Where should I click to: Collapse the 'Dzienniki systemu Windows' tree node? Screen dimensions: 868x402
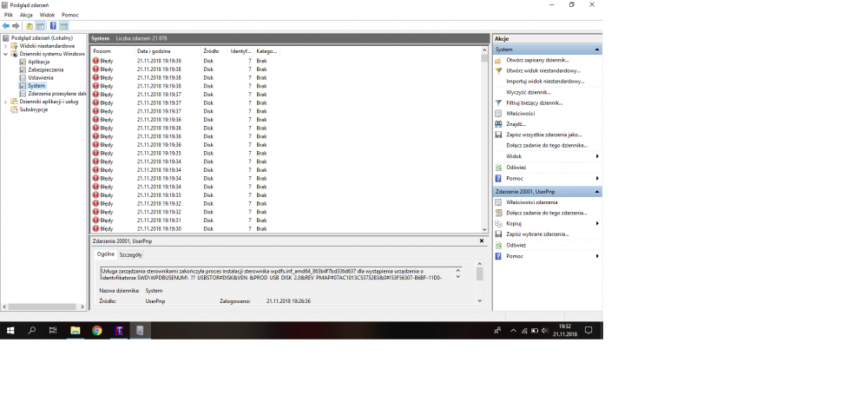[5, 54]
